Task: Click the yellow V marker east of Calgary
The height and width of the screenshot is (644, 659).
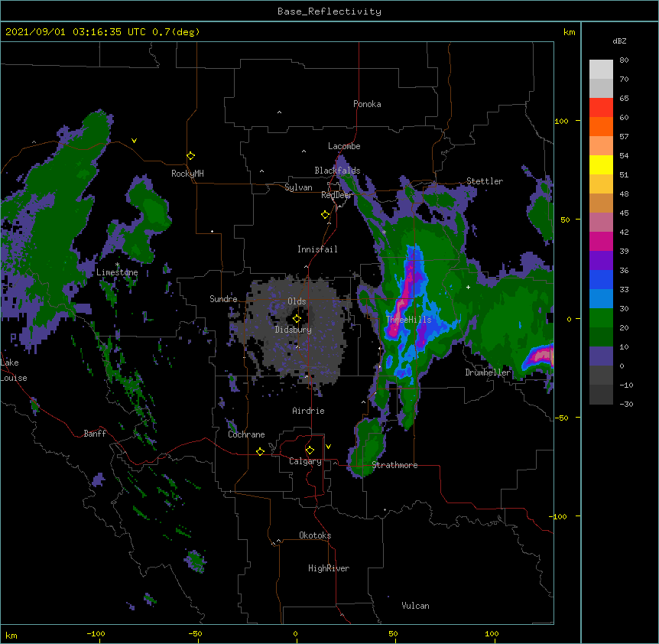Action: click(328, 447)
